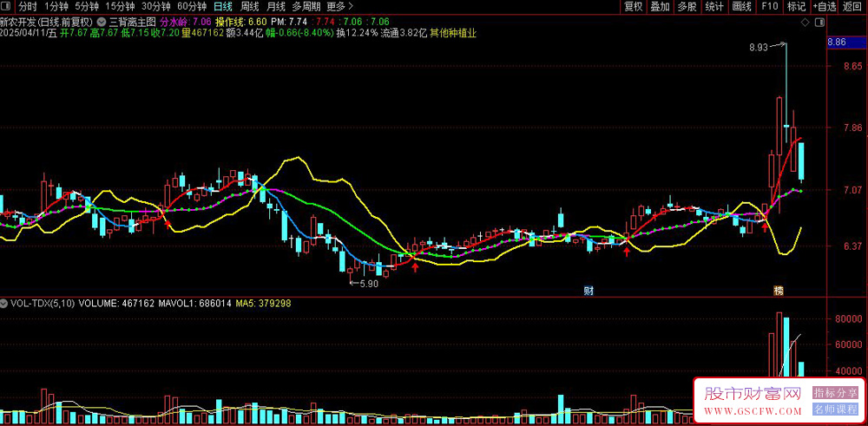
Task: Switch to the 周线 weekly chart
Action: [250, 7]
